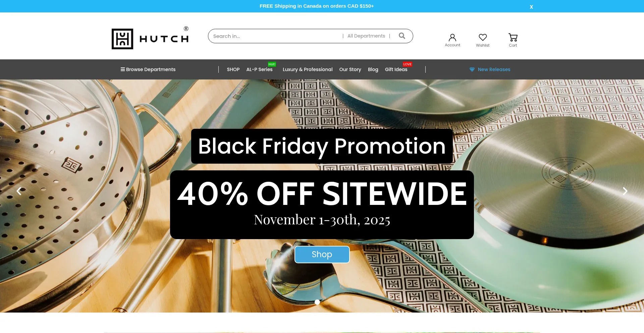
Task: Dismiss the free shipping banner
Action: (531, 7)
